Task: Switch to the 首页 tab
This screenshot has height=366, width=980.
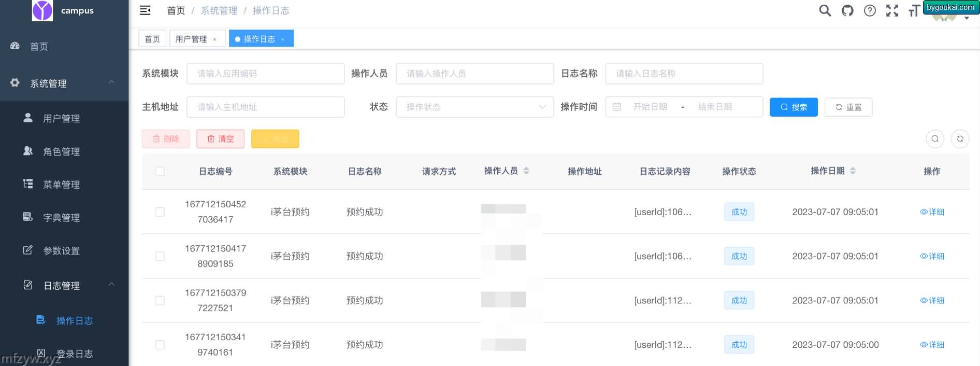Action: pos(152,39)
